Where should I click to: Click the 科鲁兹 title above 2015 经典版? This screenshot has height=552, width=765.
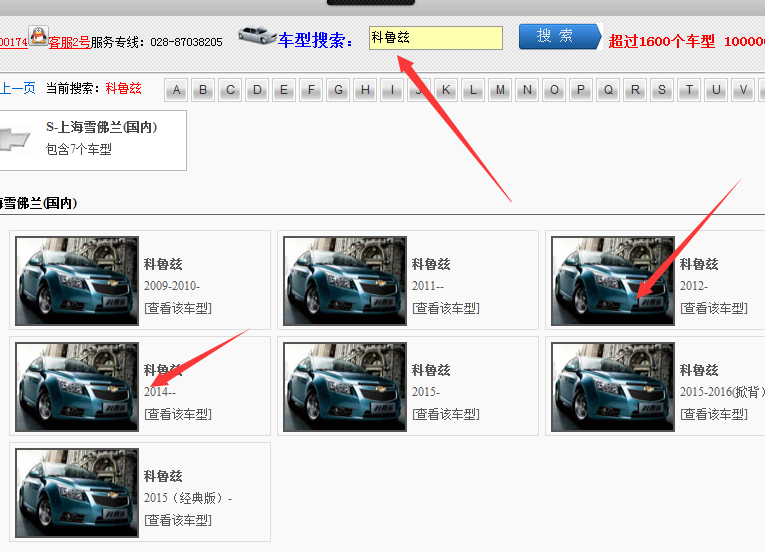pos(163,476)
